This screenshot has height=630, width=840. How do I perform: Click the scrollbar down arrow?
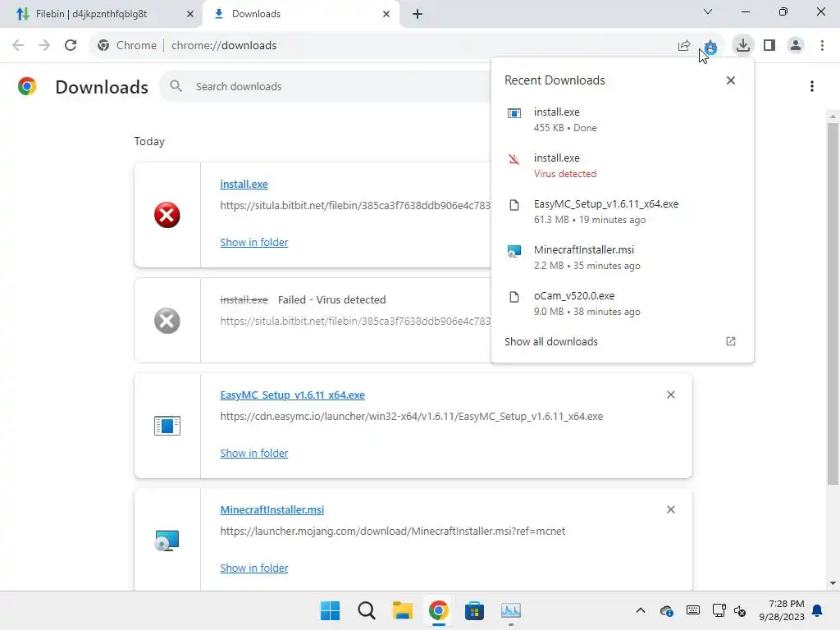[833, 583]
